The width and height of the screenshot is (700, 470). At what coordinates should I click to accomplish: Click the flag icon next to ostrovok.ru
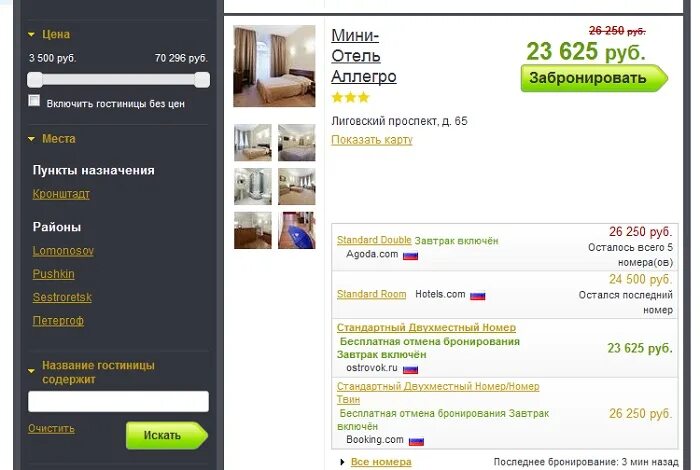pyautogui.click(x=410, y=369)
